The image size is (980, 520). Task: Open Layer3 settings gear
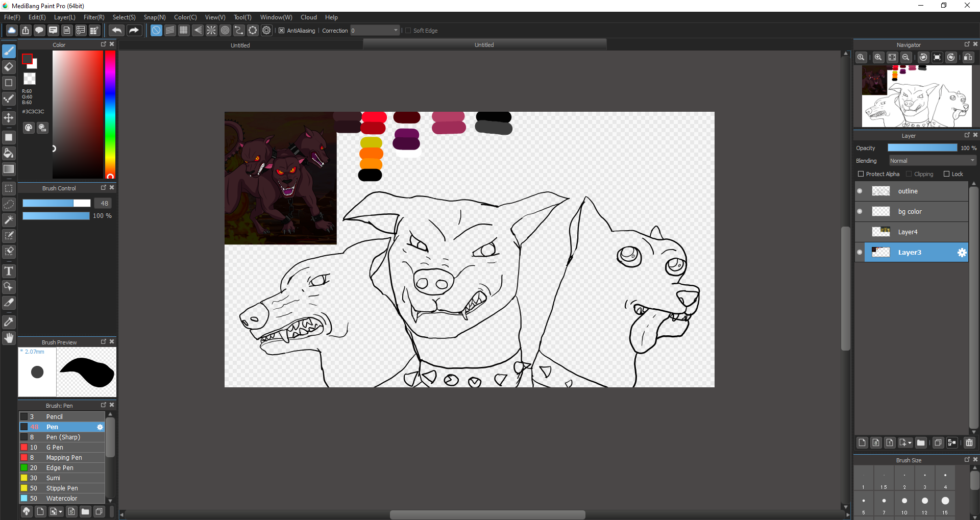point(962,253)
